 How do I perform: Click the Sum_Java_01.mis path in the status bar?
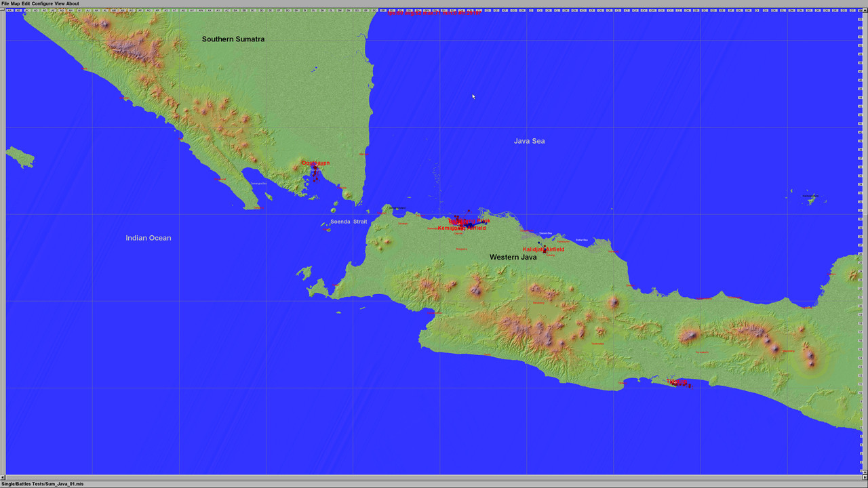point(41,483)
